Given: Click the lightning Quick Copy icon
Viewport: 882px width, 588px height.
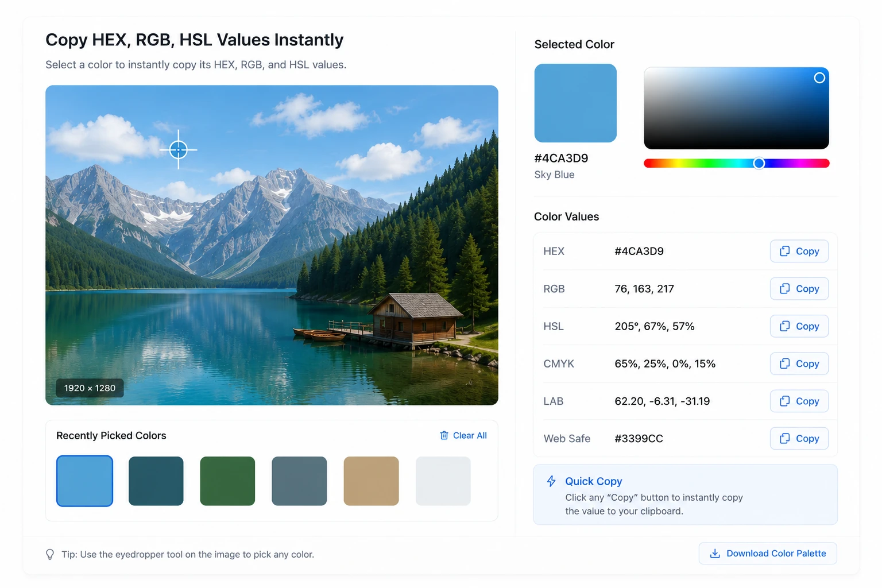Looking at the screenshot, I should (551, 481).
